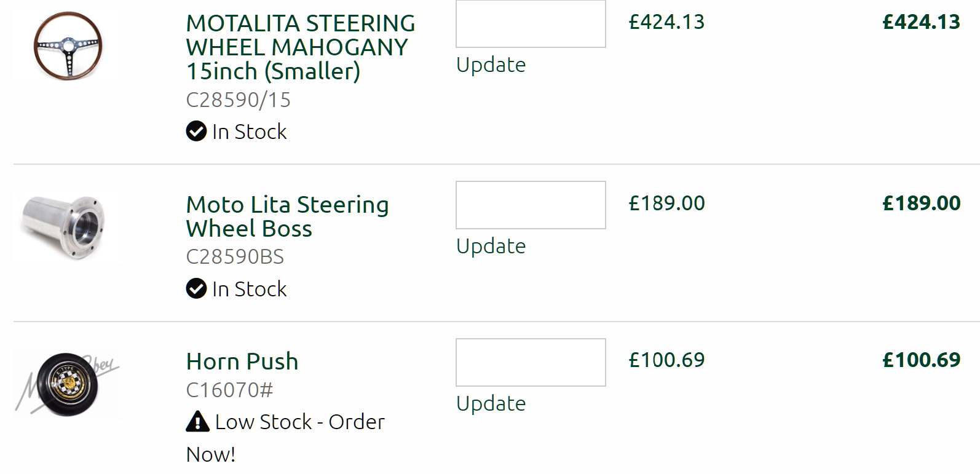This screenshot has width=980, height=474.
Task: Click the Low Stock - Order Now! text
Action: 299,422
